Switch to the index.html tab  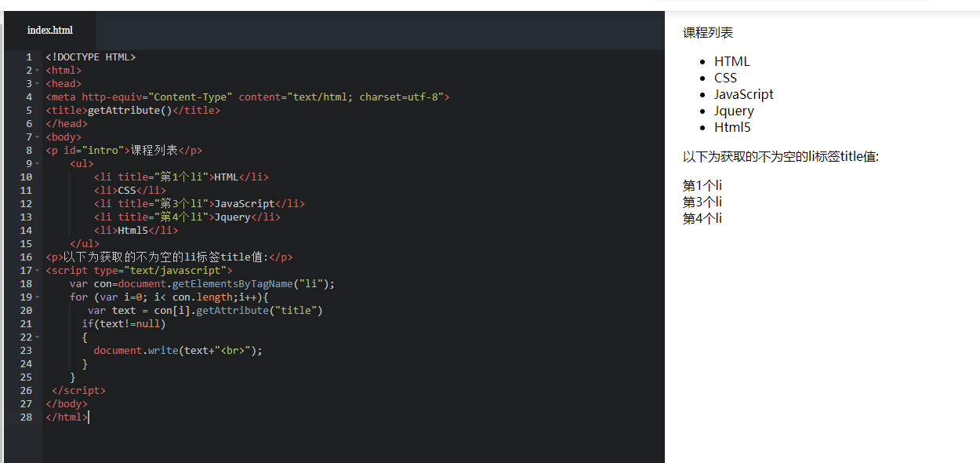49,31
